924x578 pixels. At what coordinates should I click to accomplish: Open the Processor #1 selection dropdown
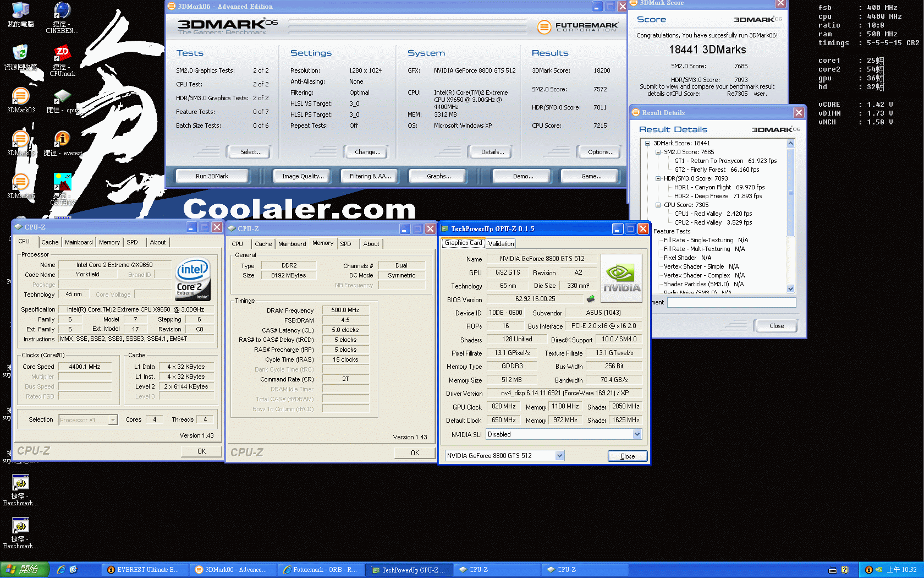tap(113, 420)
